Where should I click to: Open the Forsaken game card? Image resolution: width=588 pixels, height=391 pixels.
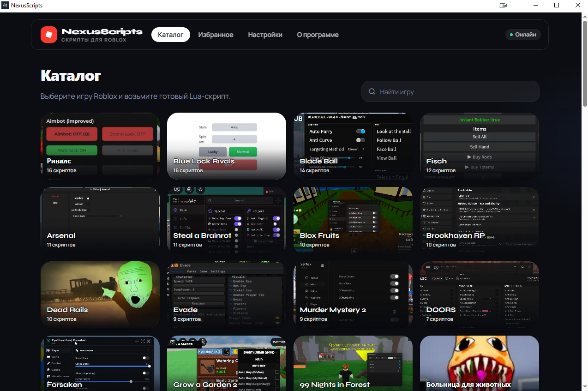[100, 363]
